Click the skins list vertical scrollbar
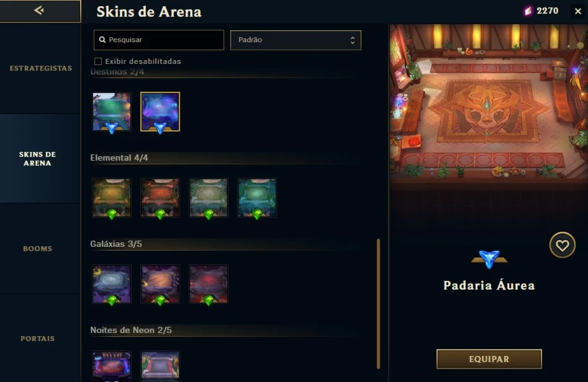 pyautogui.click(x=378, y=304)
